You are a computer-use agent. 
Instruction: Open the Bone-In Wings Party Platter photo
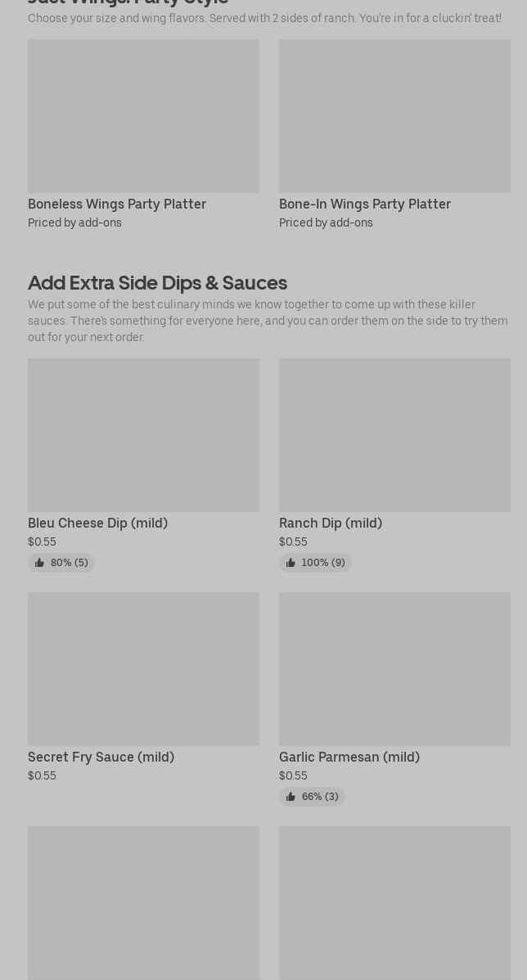394,116
